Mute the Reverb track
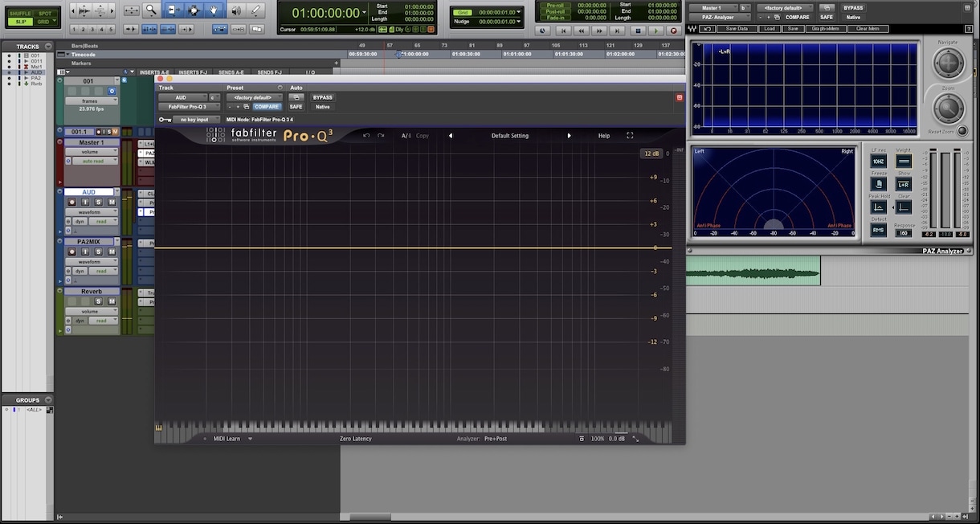The width and height of the screenshot is (980, 524). (x=112, y=301)
